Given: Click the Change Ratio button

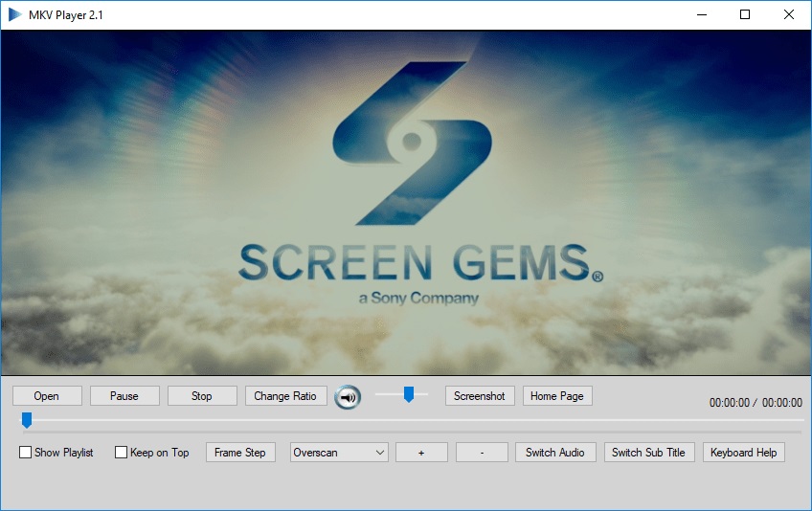Looking at the screenshot, I should point(285,396).
